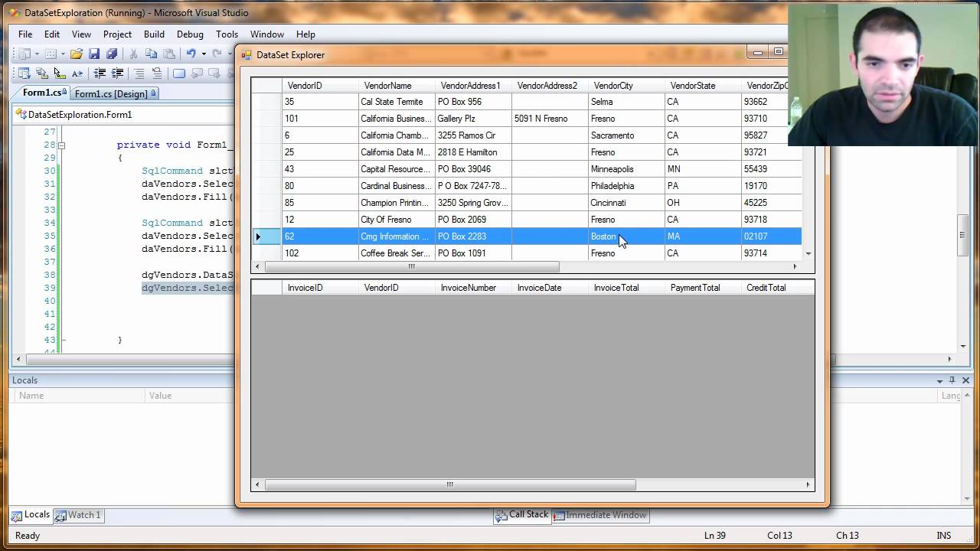Click the Display Quick Info icon
The height and width of the screenshot is (551, 980).
point(59,73)
